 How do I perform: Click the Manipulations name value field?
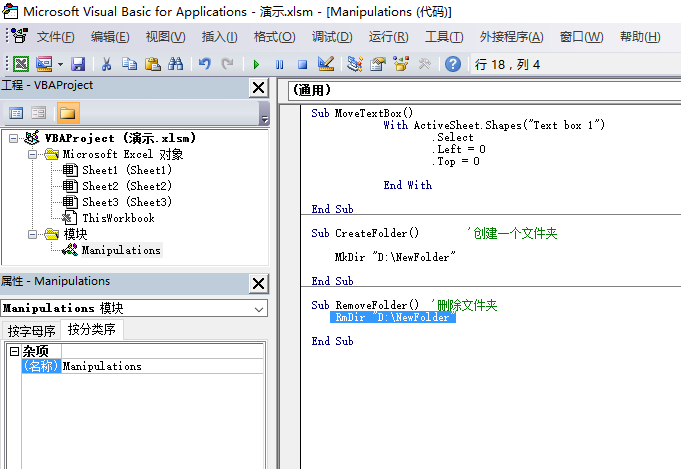pyautogui.click(x=162, y=366)
